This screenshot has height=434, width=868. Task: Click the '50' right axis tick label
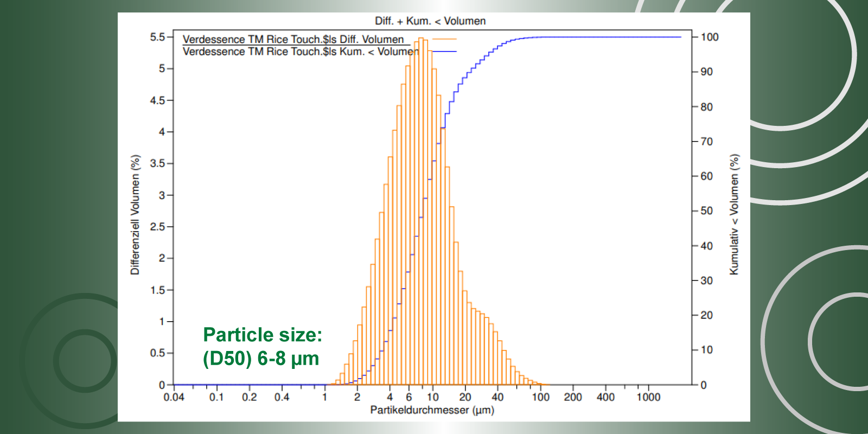click(x=706, y=211)
